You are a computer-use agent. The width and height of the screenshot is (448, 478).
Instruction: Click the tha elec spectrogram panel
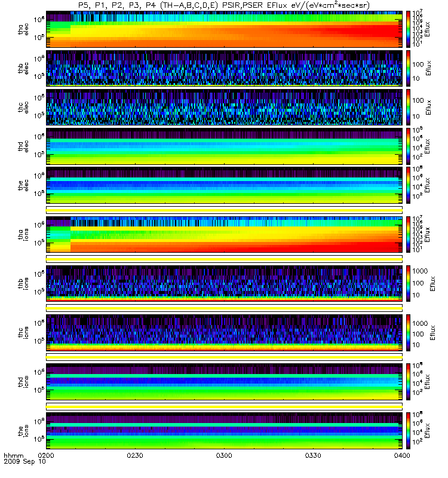(225, 29)
